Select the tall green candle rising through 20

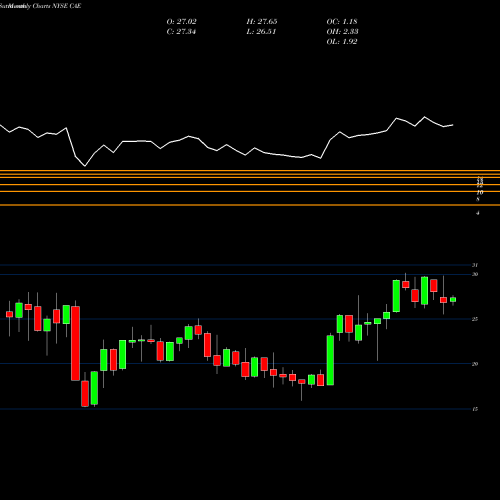tap(330, 360)
